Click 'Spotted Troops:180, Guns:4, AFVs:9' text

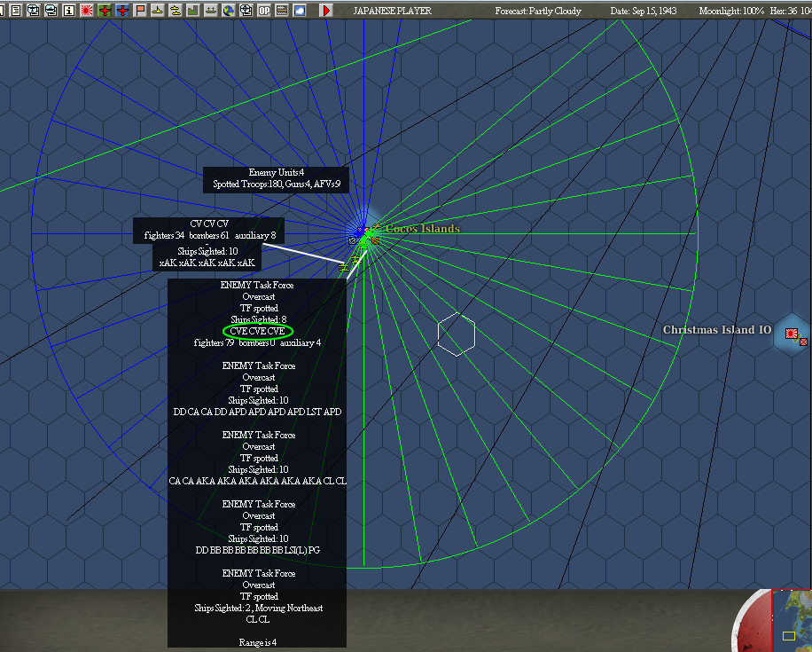tap(277, 184)
